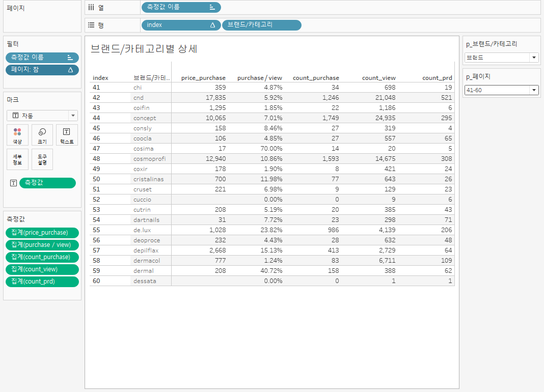Open the Tooltip (도구 설명) mark card
Viewport: 544px width, 392px height.
tap(42, 159)
